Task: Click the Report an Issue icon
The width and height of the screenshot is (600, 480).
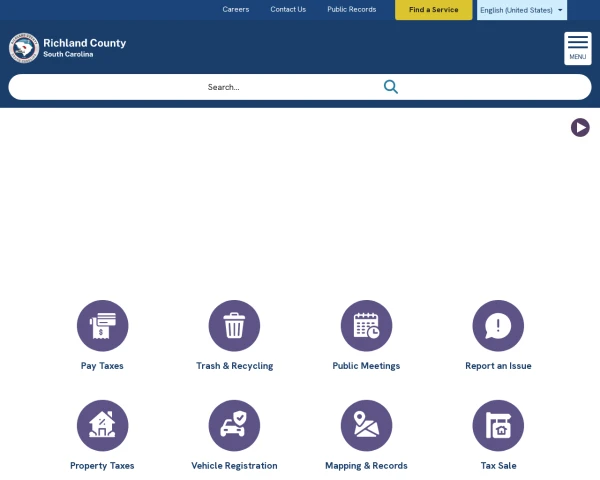Action: click(498, 326)
